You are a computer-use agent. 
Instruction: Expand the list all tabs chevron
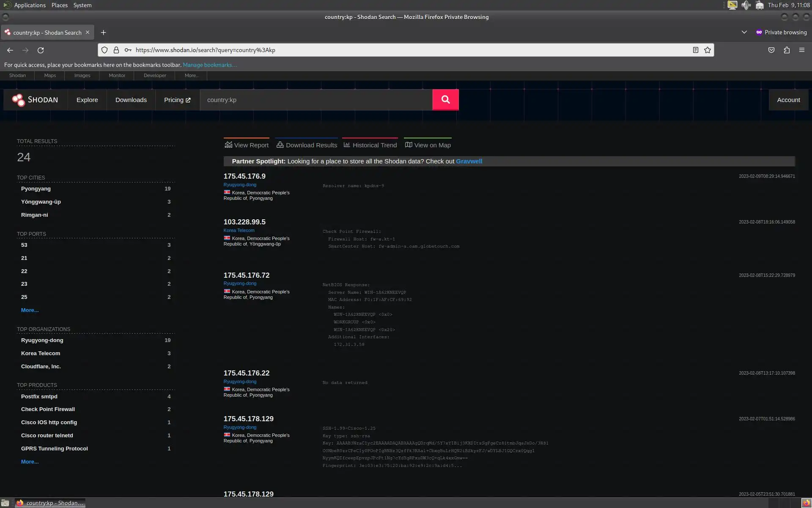point(744,33)
